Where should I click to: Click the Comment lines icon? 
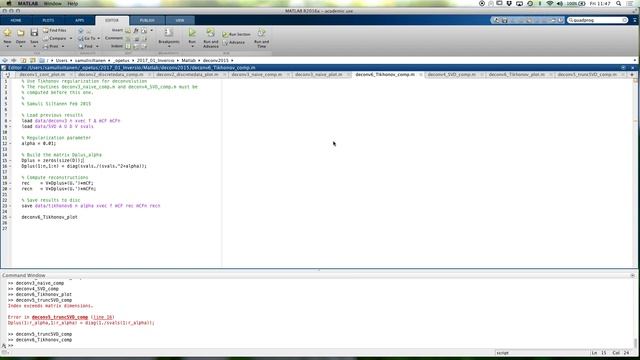(x=128, y=38)
